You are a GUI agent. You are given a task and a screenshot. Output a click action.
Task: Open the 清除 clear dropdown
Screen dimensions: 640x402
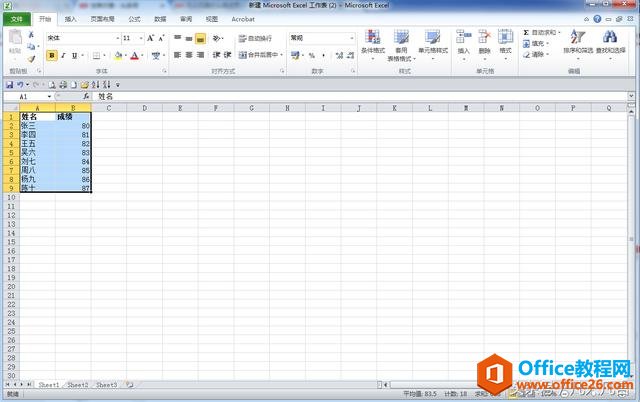(536, 54)
